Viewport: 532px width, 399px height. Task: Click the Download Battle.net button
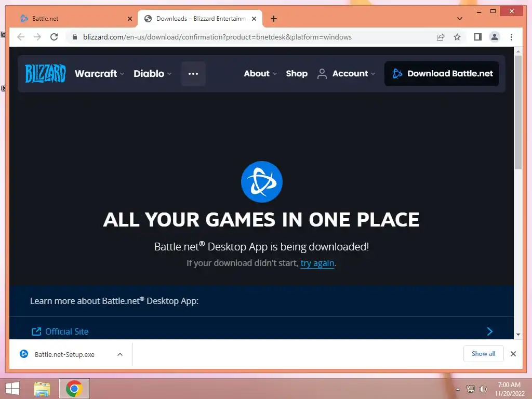click(442, 74)
